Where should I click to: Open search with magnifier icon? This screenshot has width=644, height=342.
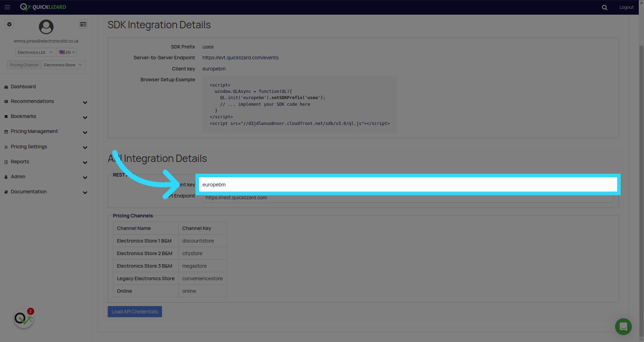click(605, 7)
